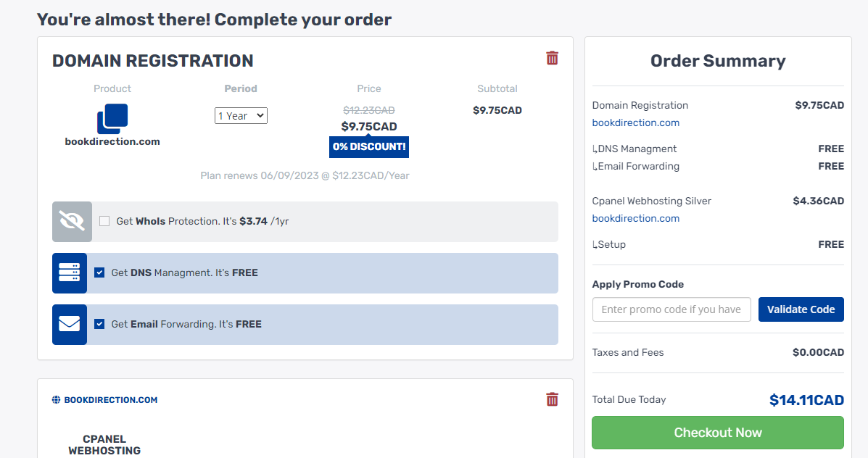Disable the free DNS Managment option
The image size is (868, 458).
[x=99, y=272]
